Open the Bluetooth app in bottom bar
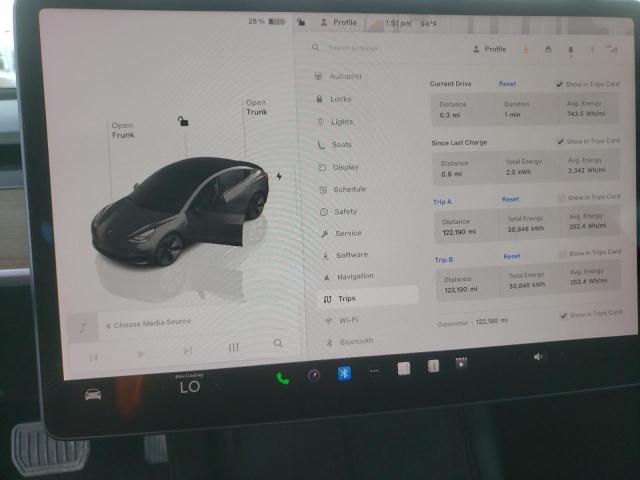This screenshot has width=640, height=480. [344, 373]
